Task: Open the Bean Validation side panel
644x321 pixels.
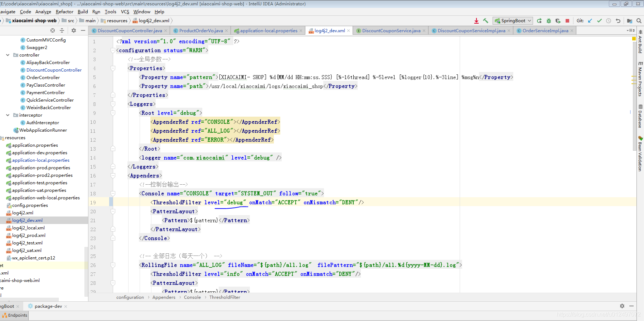Action: [640, 154]
